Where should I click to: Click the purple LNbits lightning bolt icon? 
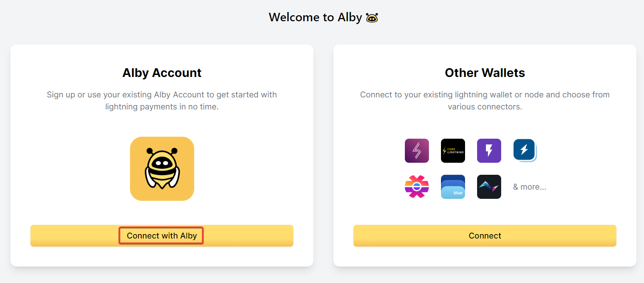(489, 151)
